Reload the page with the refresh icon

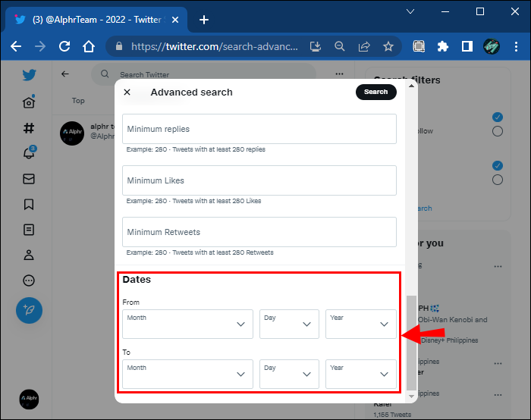(64, 46)
